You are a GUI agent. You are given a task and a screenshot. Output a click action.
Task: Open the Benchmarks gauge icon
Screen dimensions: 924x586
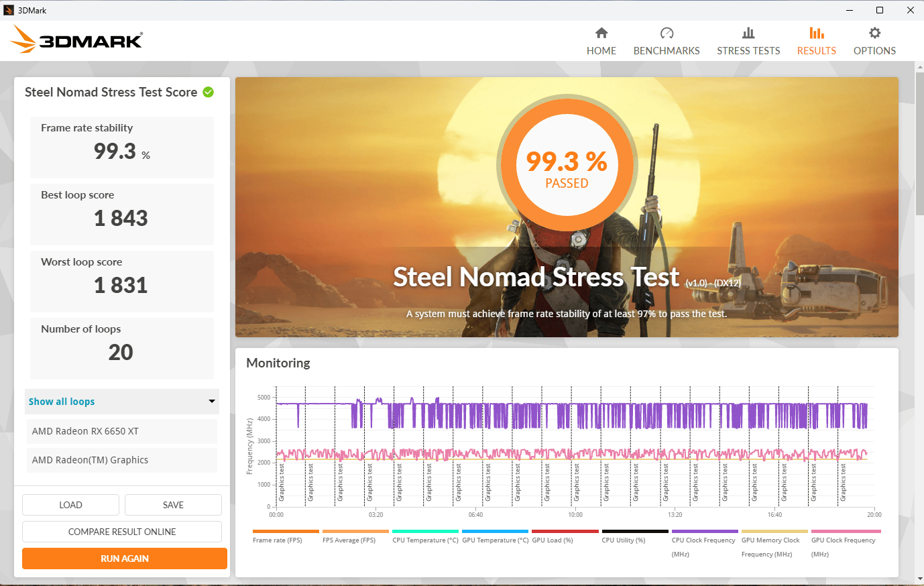tap(667, 33)
